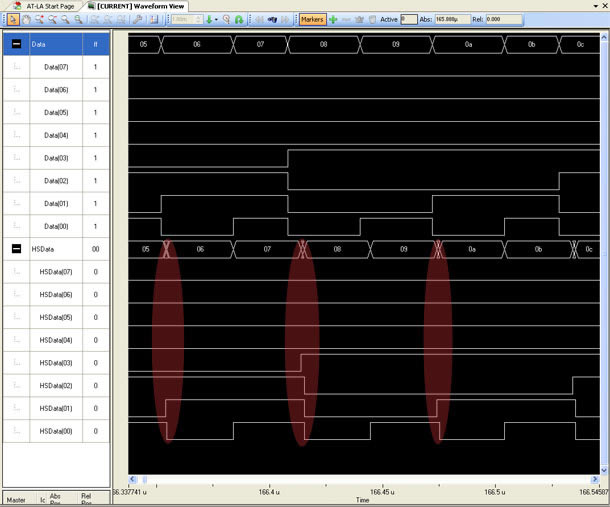The image size is (610, 507).
Task: Click the Abs time value field
Action: tap(452, 19)
